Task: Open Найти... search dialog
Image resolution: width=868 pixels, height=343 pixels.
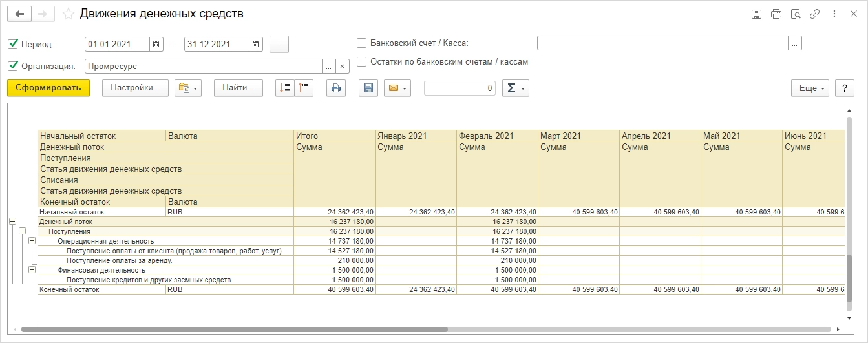Action: (x=238, y=88)
